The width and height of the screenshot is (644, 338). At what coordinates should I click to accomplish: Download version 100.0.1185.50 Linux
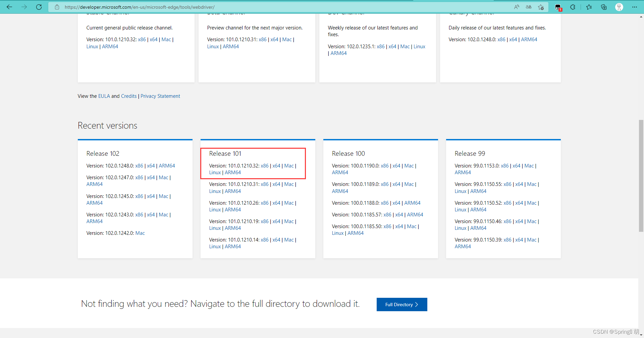[338, 233]
